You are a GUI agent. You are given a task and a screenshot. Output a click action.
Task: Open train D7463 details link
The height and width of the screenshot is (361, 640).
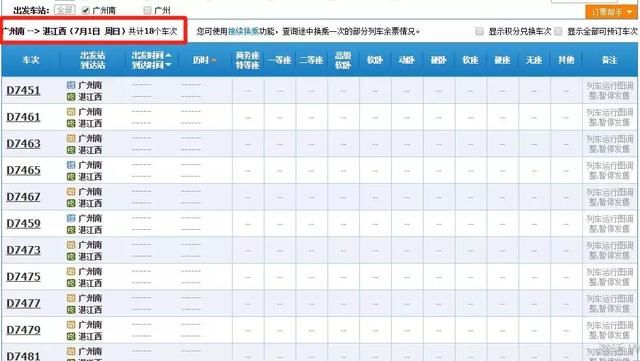tap(23, 144)
